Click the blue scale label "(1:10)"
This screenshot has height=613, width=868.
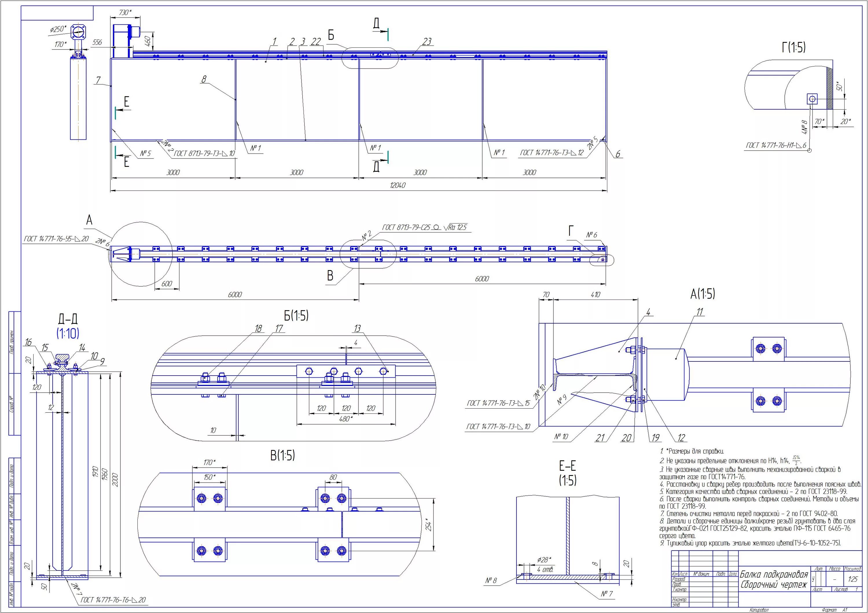click(68, 333)
